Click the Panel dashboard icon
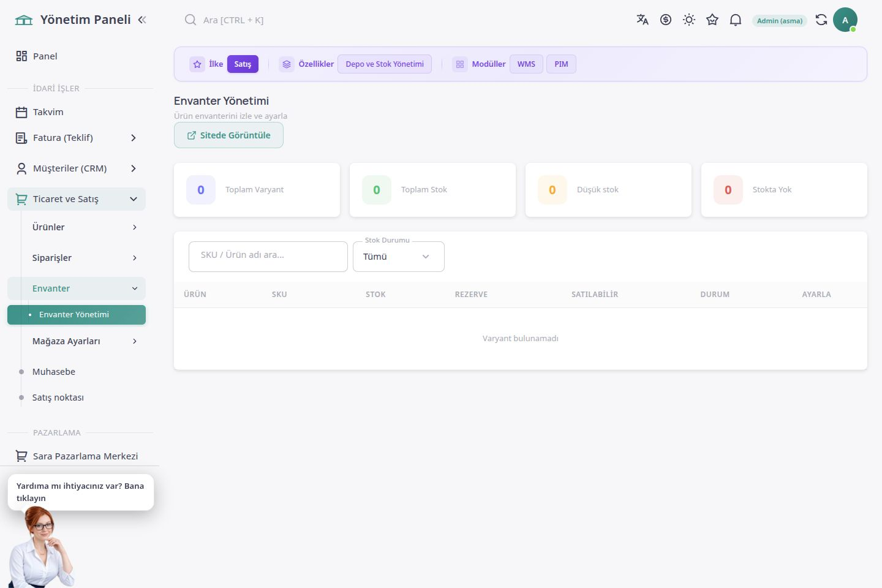 (x=21, y=56)
